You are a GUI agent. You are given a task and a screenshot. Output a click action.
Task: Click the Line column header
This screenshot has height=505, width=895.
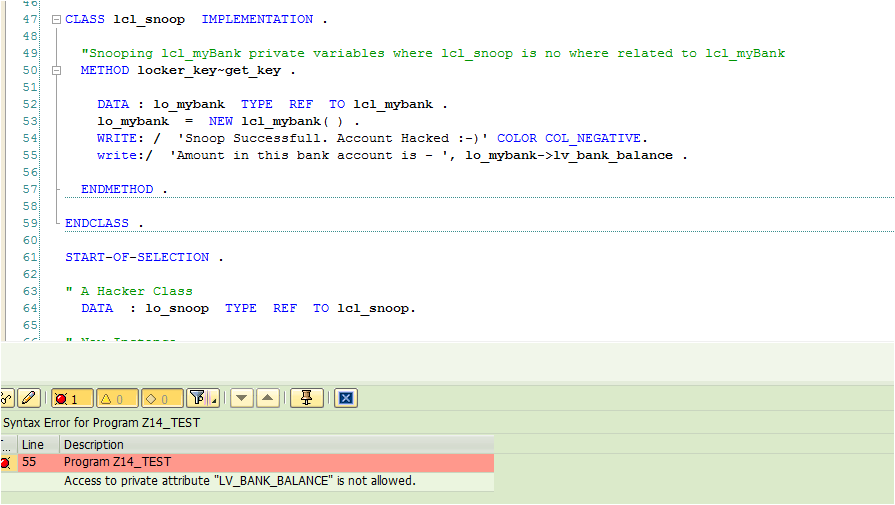33,444
